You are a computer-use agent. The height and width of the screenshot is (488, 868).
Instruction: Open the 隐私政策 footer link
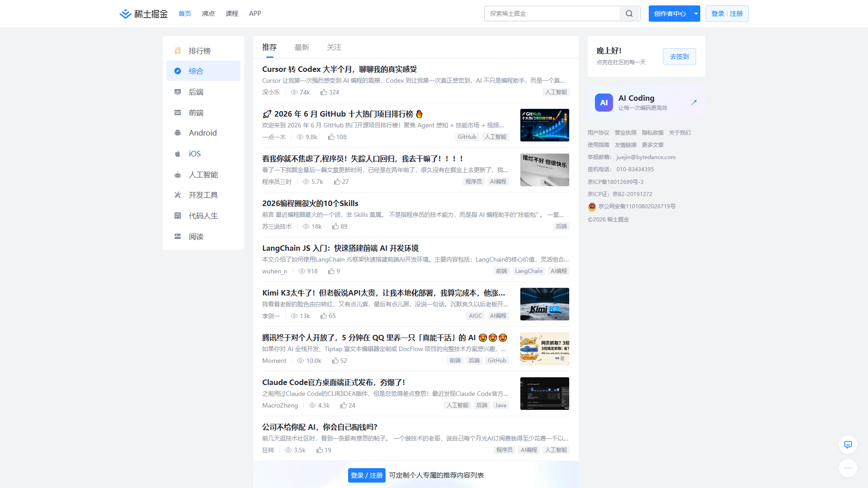point(653,133)
